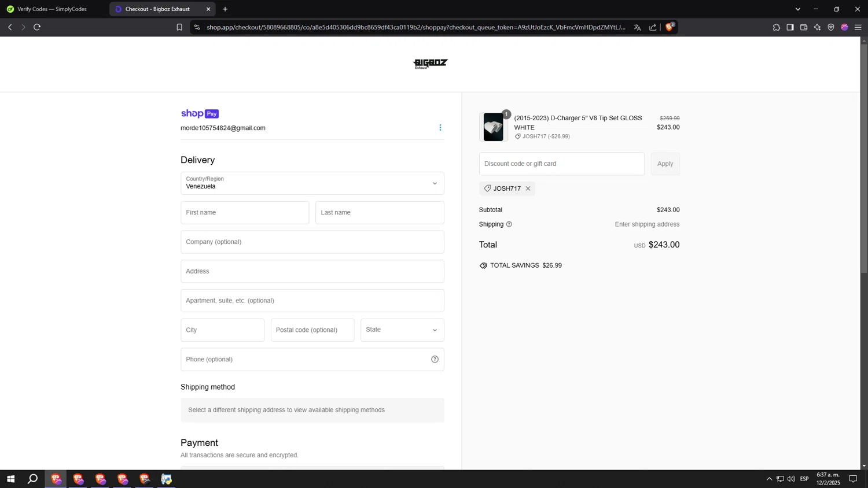Focus the Address field

pos(312,271)
